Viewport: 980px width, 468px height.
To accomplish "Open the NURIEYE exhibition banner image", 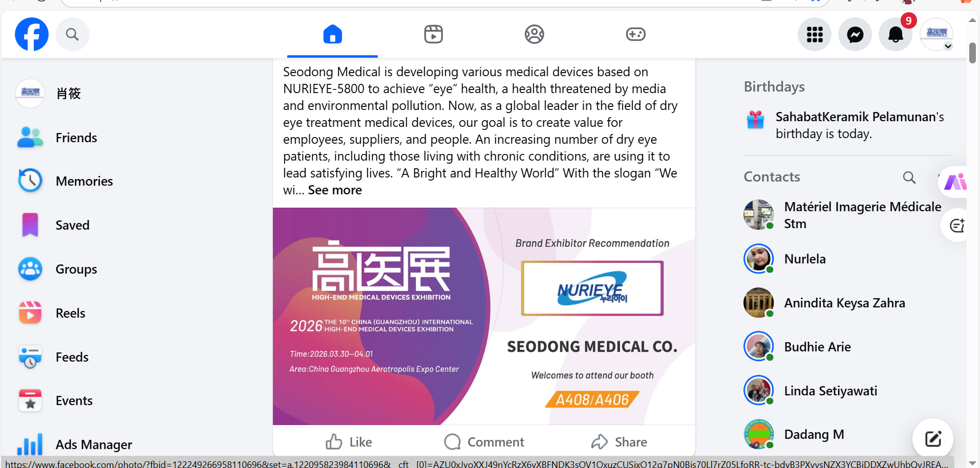I will point(484,316).
